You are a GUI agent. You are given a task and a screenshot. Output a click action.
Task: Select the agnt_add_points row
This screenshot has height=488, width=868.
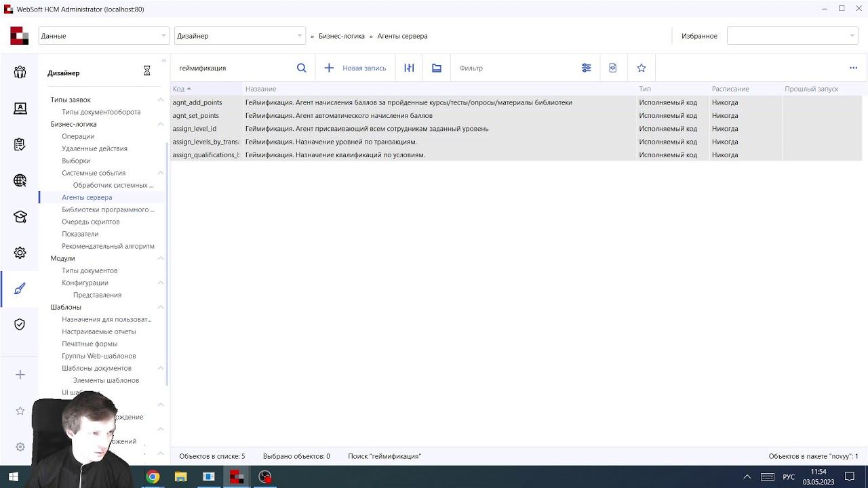coord(516,102)
